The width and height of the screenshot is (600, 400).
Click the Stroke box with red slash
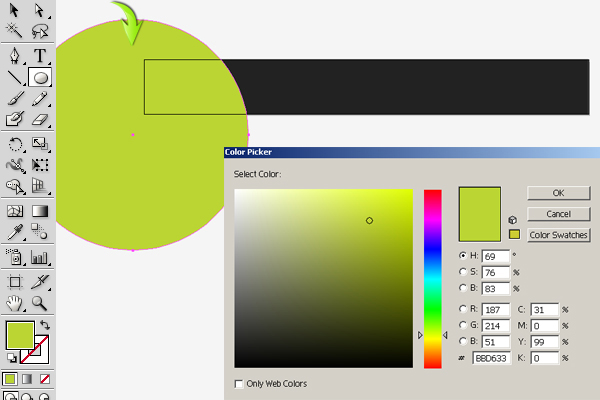[40, 354]
